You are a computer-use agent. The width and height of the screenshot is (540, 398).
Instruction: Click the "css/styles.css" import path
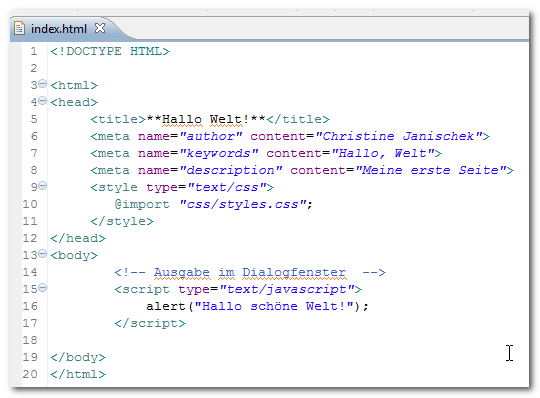click(243, 204)
